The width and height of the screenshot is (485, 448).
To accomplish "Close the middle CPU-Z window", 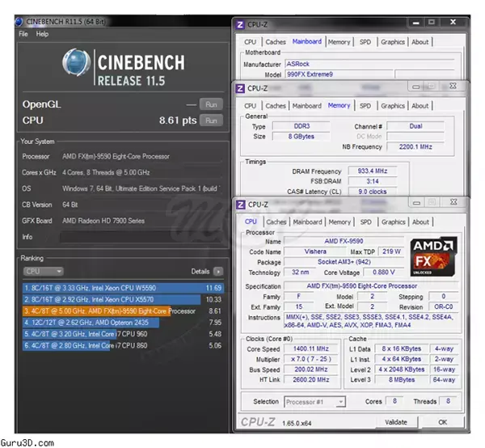I will tap(453, 86).
